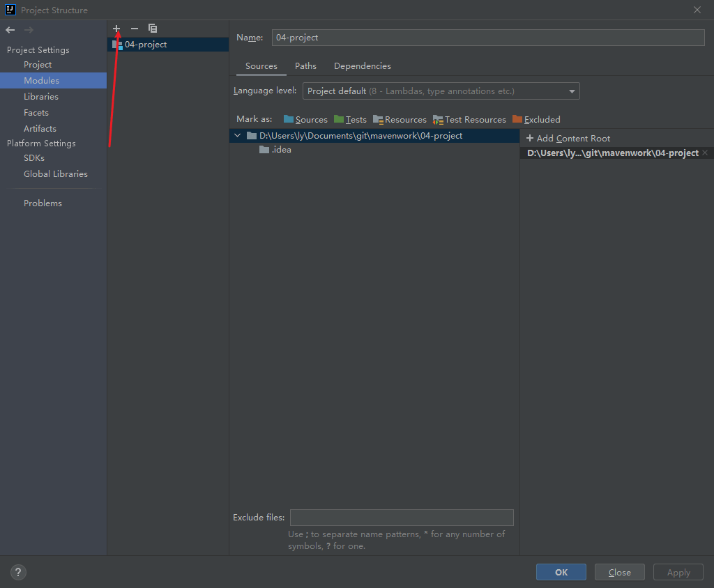This screenshot has height=588, width=714.
Task: Switch to the Dependencies tab
Action: (363, 66)
